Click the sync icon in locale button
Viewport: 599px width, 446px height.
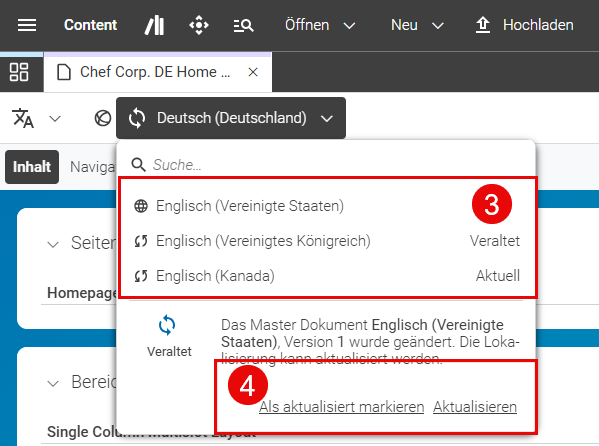137,118
